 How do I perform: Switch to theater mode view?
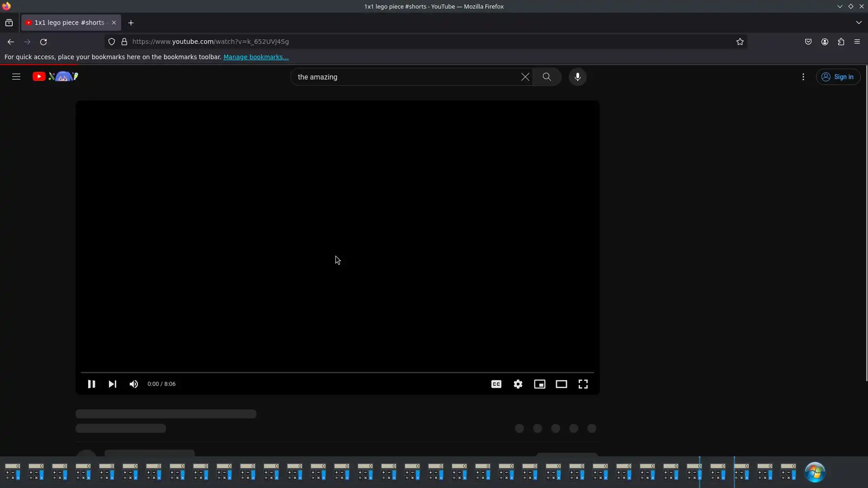[561, 384]
